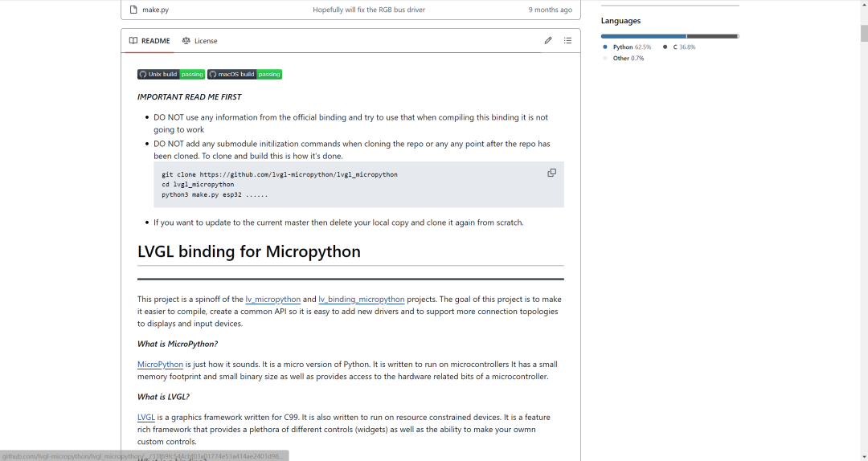Click the book icon beside README
This screenshot has height=461, width=868.
pos(133,41)
